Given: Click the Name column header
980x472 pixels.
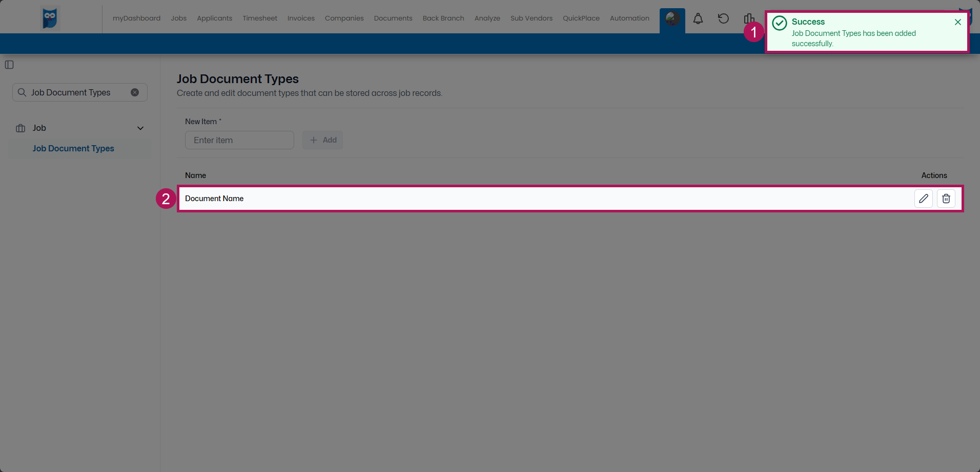Looking at the screenshot, I should click(x=195, y=175).
